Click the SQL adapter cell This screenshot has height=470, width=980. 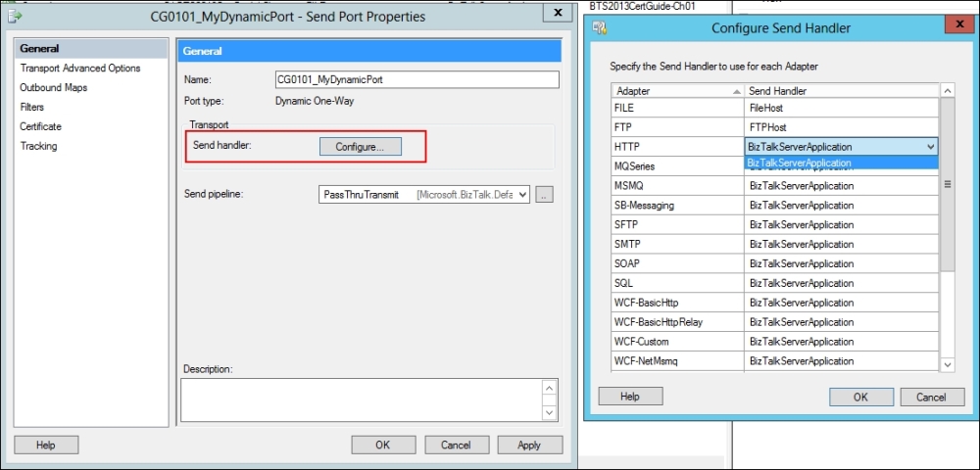(677, 283)
